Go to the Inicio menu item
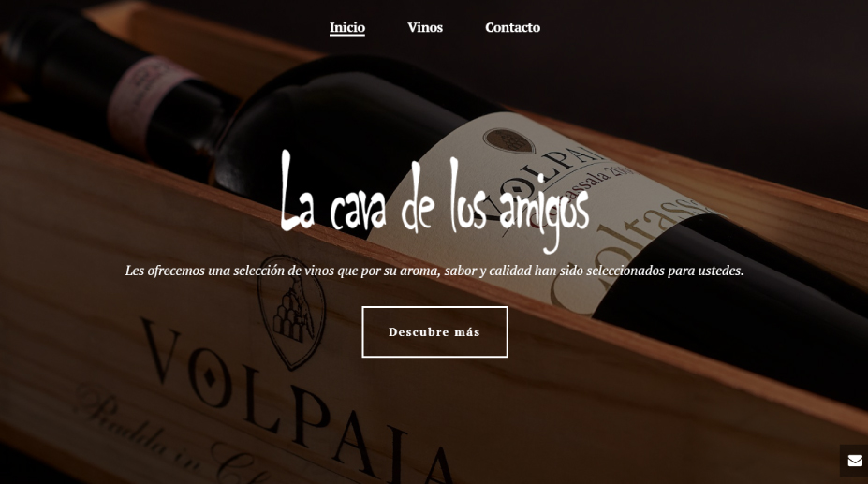 (347, 27)
